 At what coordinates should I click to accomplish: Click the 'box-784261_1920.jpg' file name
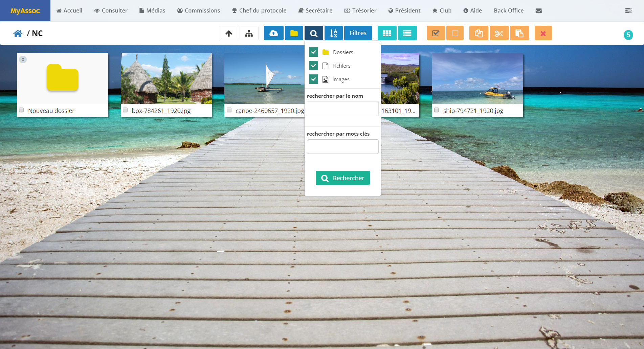coord(161,111)
